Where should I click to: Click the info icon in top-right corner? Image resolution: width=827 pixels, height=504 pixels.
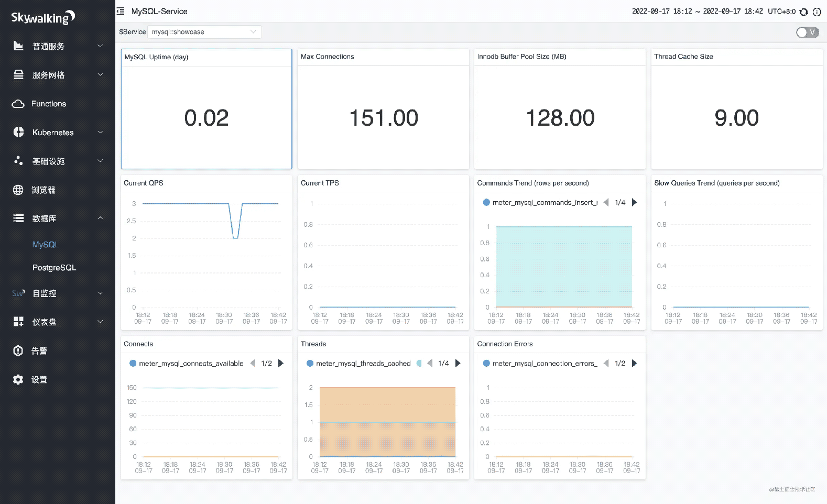pyautogui.click(x=817, y=12)
